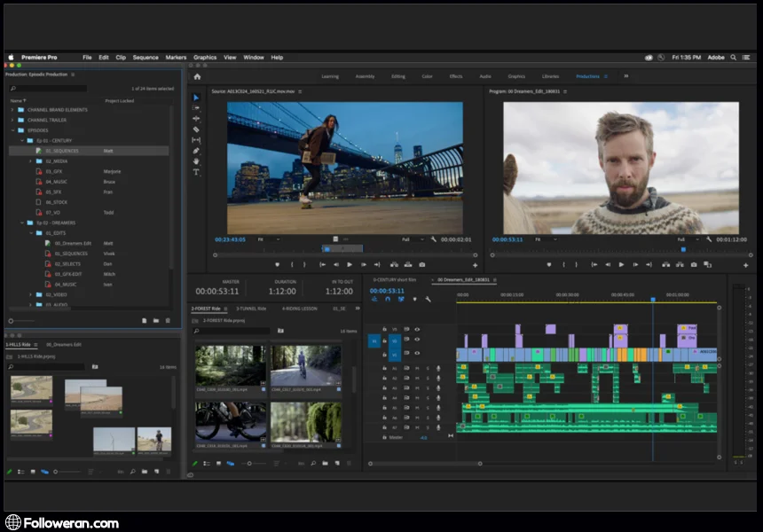Screen dimensions: 763x532
Task: Mute the A1 audio track
Action: (x=417, y=368)
